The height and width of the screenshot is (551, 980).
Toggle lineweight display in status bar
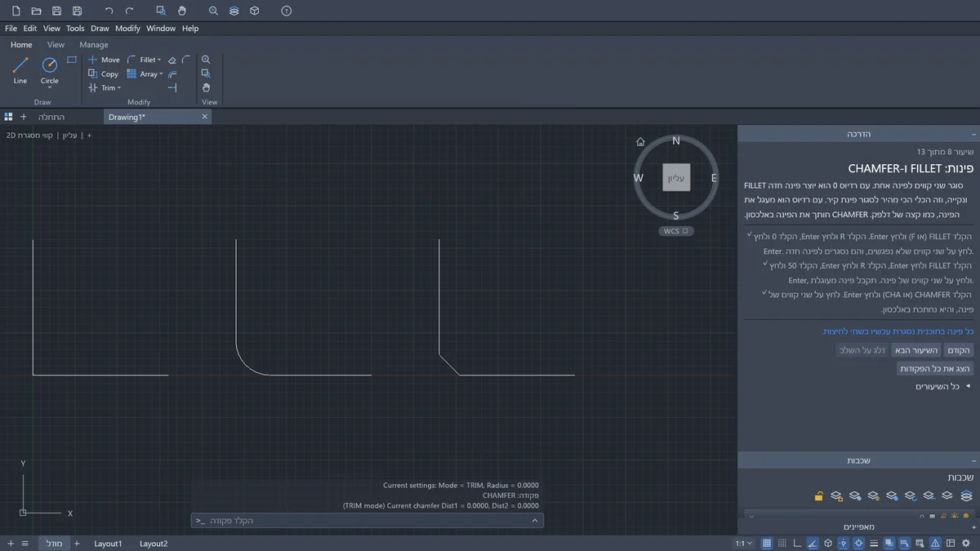pyautogui.click(x=875, y=544)
